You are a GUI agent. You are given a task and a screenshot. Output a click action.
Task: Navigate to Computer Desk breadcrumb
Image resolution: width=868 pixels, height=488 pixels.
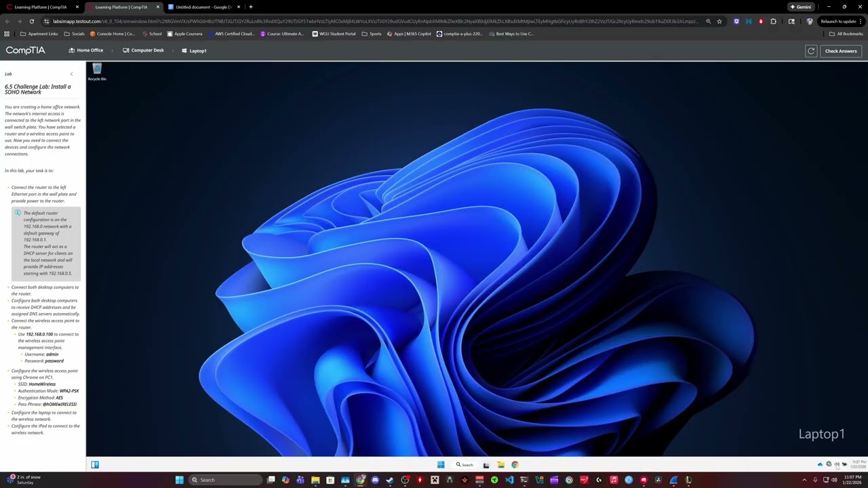click(143, 51)
